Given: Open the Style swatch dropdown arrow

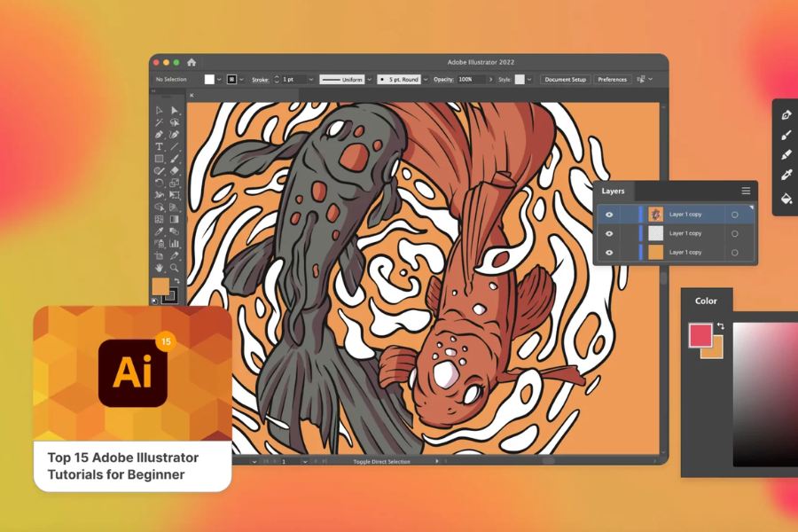Looking at the screenshot, I should tap(530, 80).
